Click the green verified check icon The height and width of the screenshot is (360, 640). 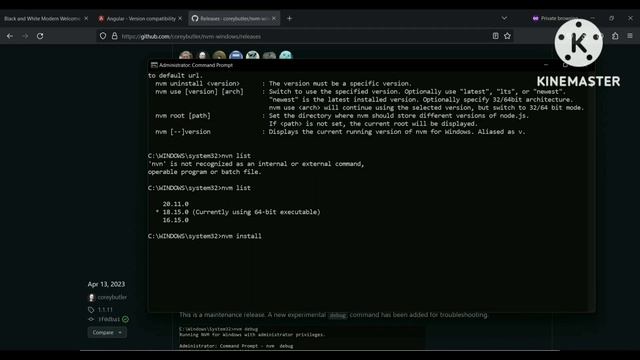125,319
